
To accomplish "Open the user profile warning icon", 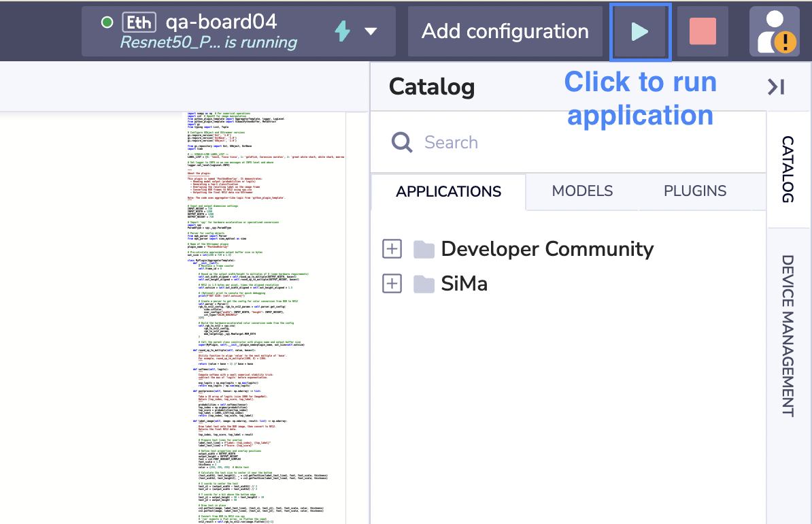I will point(774,32).
